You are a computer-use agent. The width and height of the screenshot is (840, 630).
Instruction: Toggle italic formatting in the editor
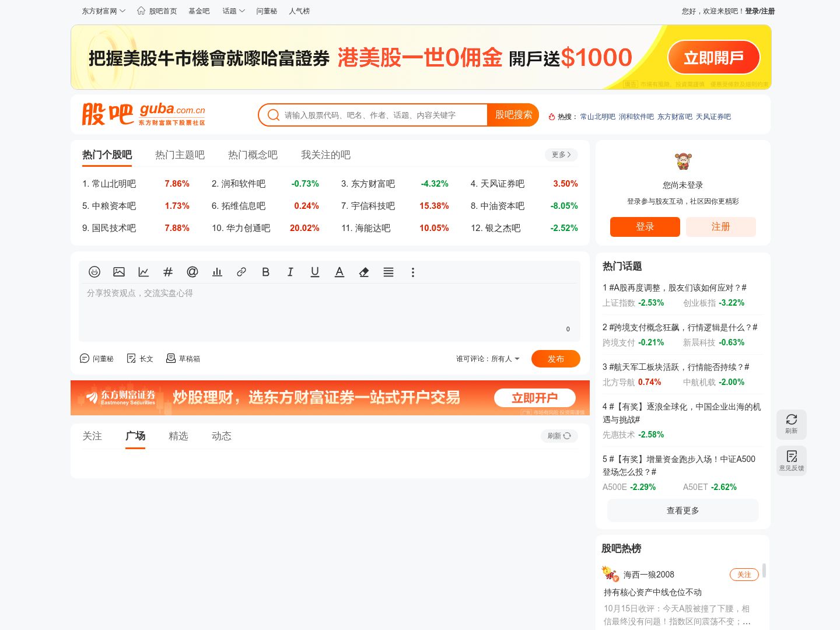coord(290,272)
